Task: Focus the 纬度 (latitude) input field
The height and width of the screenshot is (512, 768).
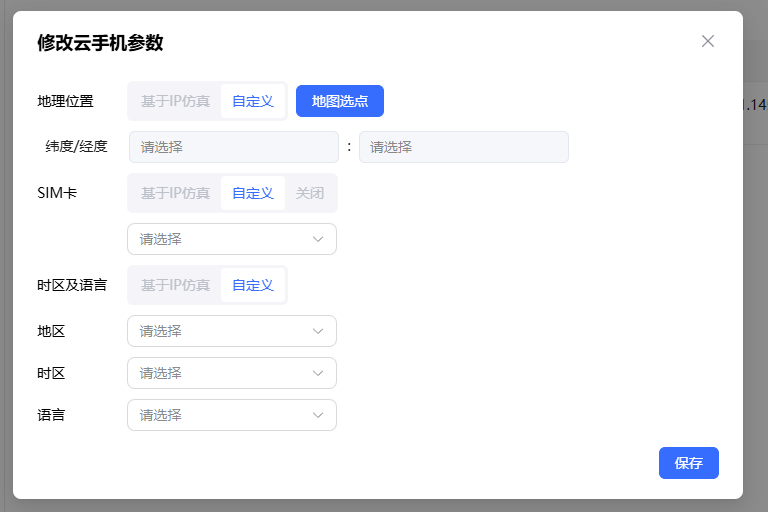Action: 234,147
